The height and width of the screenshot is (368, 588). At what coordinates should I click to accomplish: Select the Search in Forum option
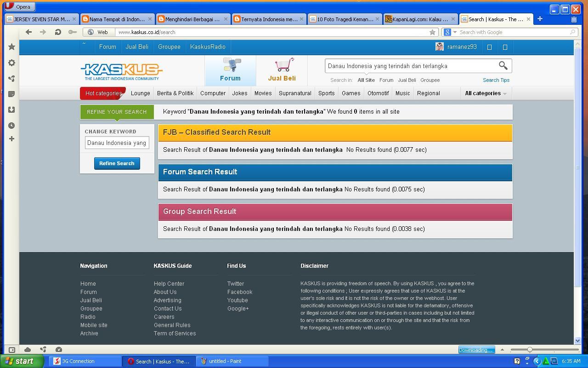386,80
